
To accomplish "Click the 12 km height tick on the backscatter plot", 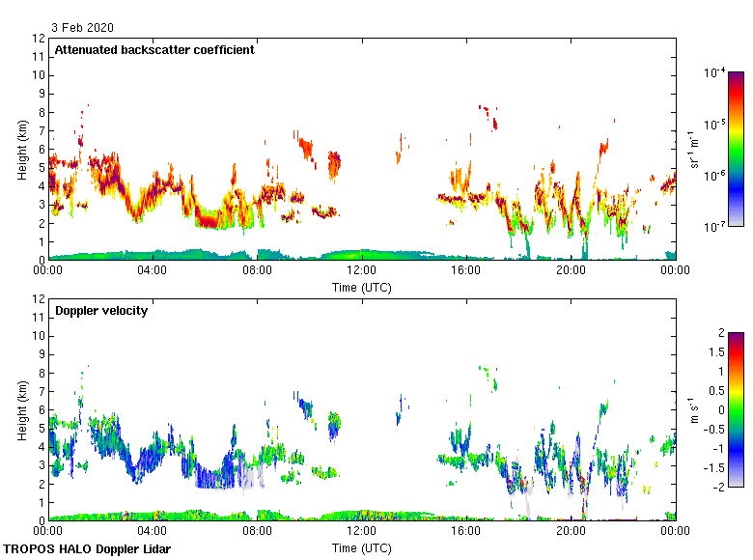I will click(40, 39).
